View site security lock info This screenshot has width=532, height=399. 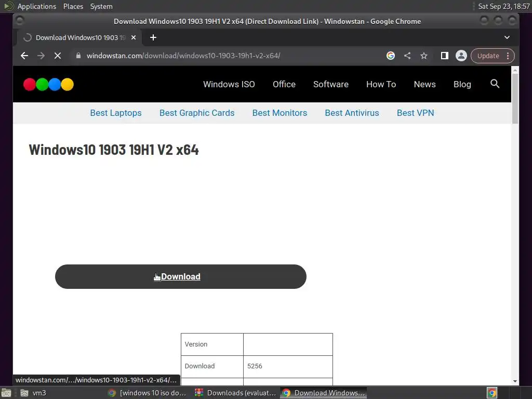[x=78, y=56]
